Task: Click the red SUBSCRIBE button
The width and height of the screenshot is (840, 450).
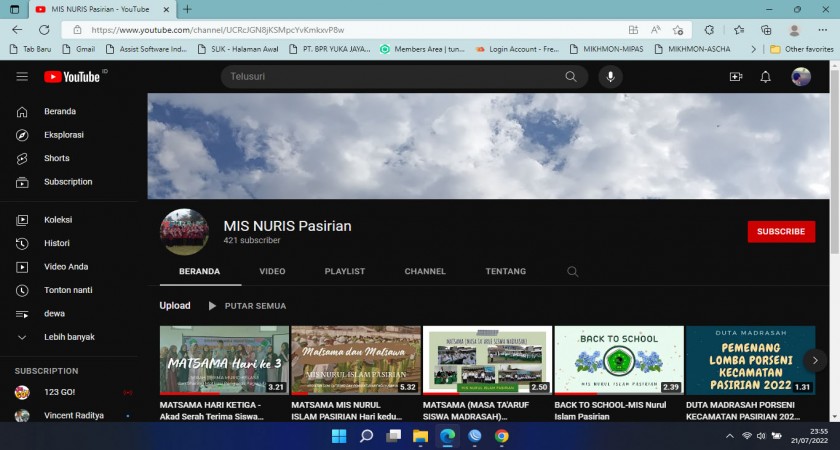Action: (x=781, y=231)
